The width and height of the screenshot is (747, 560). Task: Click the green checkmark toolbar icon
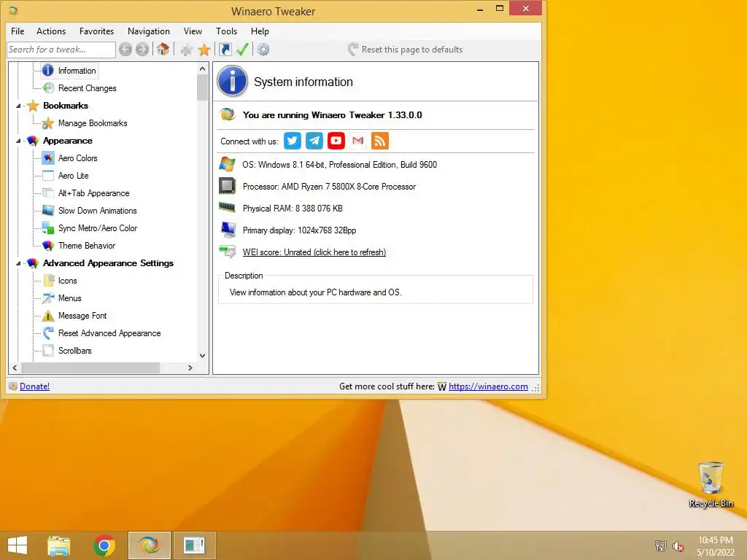[x=242, y=50]
